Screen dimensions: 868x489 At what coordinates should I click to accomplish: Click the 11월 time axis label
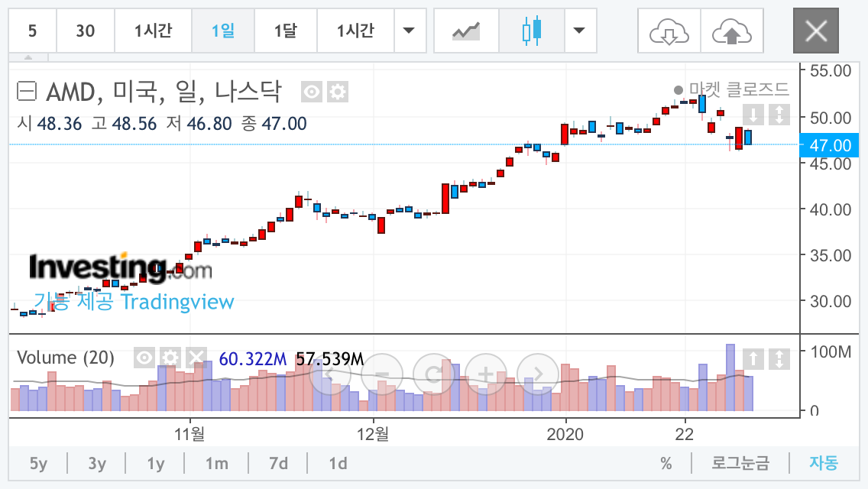coord(189,434)
